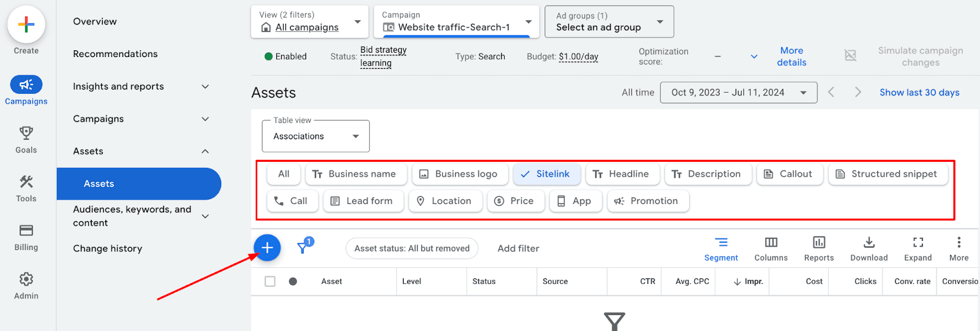Select the App asset chip

click(x=576, y=201)
